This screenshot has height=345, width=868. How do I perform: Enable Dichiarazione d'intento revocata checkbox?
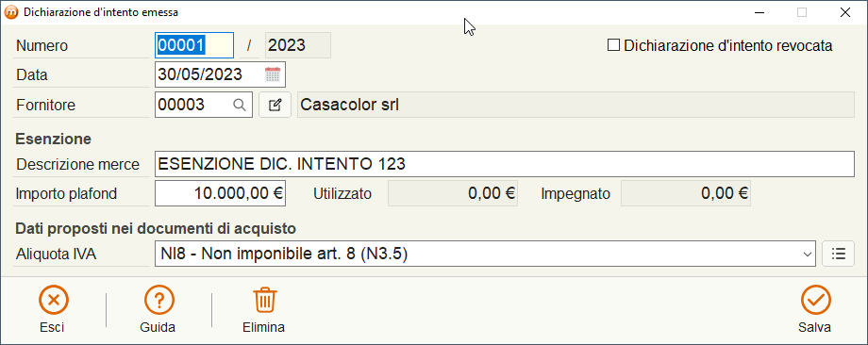coord(613,45)
